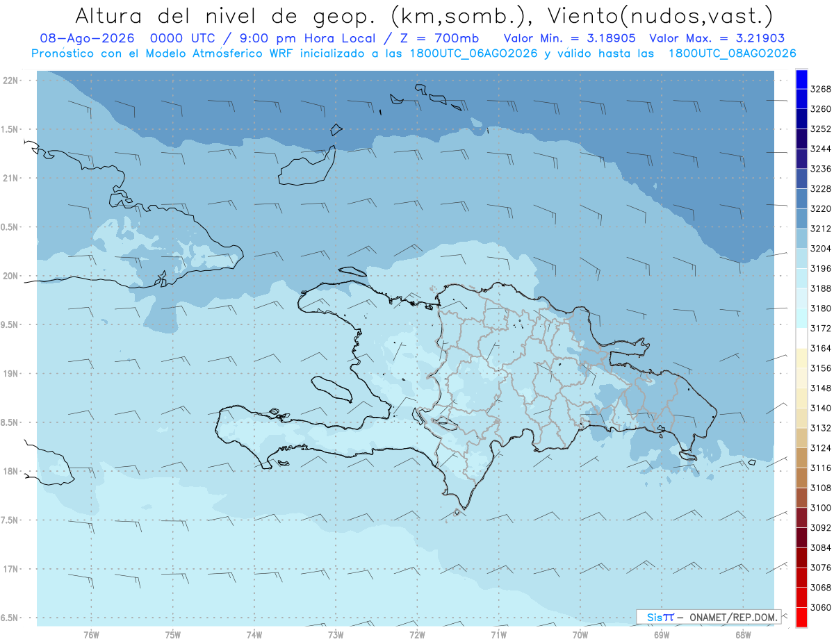Click the valid-until time '1800UTC_08AGO2026'
This screenshot has width=834, height=644.
pyautogui.click(x=732, y=53)
